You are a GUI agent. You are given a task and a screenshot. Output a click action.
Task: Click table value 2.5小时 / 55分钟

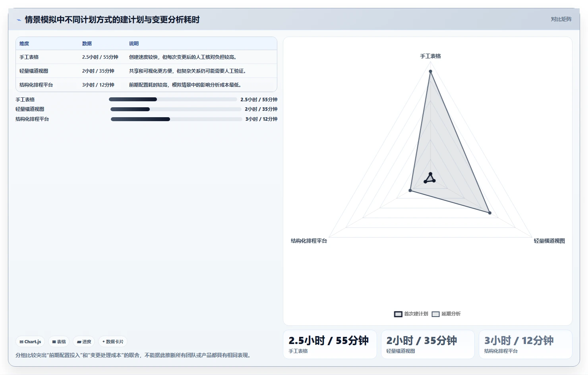coord(100,57)
